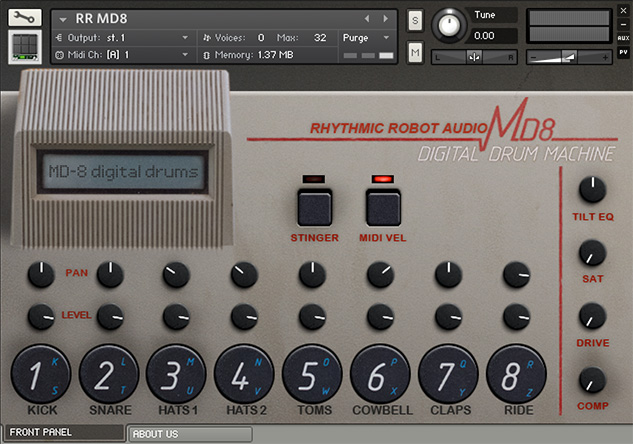Mute the instrument with M button
633x444 pixels.
[x=415, y=52]
